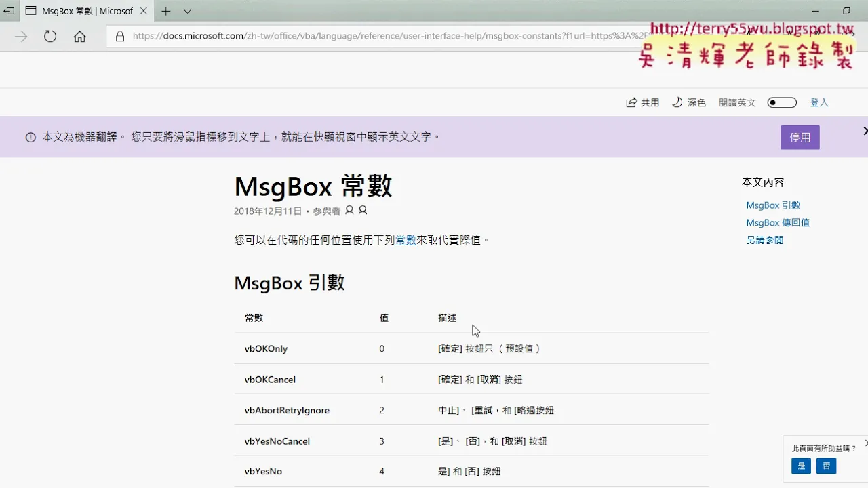Minimize the browser window

[x=814, y=11]
